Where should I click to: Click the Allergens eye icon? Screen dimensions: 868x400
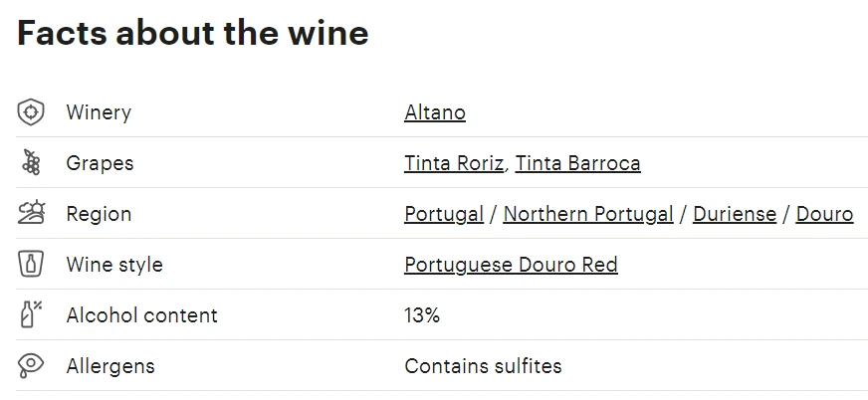(x=31, y=366)
